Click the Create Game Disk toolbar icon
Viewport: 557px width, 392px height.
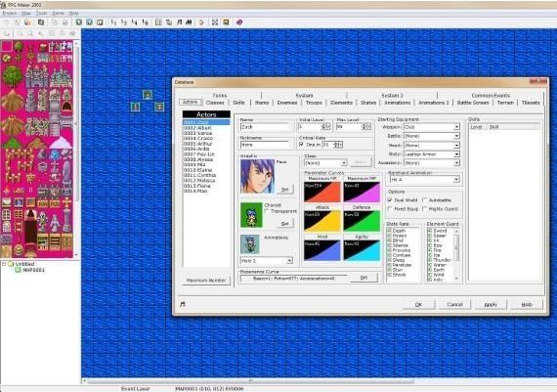pyautogui.click(x=41, y=22)
